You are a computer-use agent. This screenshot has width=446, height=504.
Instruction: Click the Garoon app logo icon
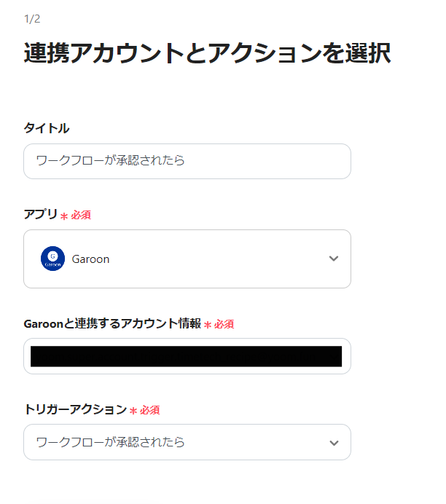pos(52,259)
